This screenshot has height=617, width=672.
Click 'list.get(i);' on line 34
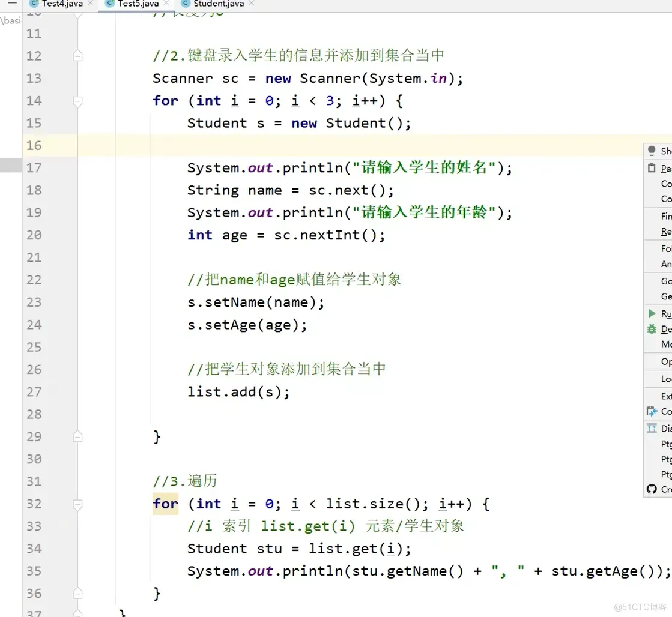tap(360, 549)
